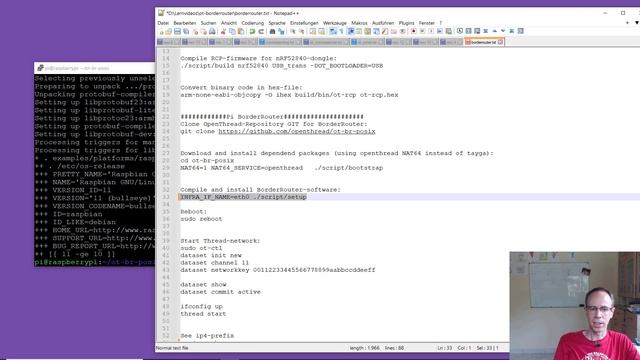Open the Einstellungen menu

click(x=304, y=23)
